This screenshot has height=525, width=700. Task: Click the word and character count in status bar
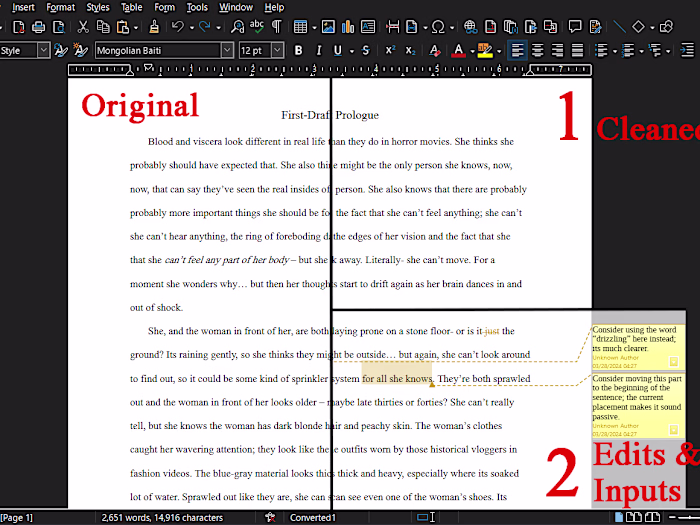[x=161, y=517]
